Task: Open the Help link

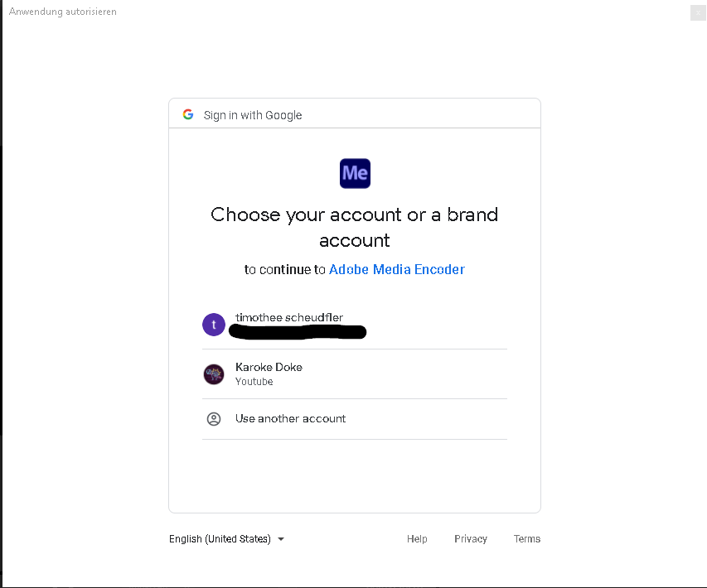Action: [x=417, y=539]
